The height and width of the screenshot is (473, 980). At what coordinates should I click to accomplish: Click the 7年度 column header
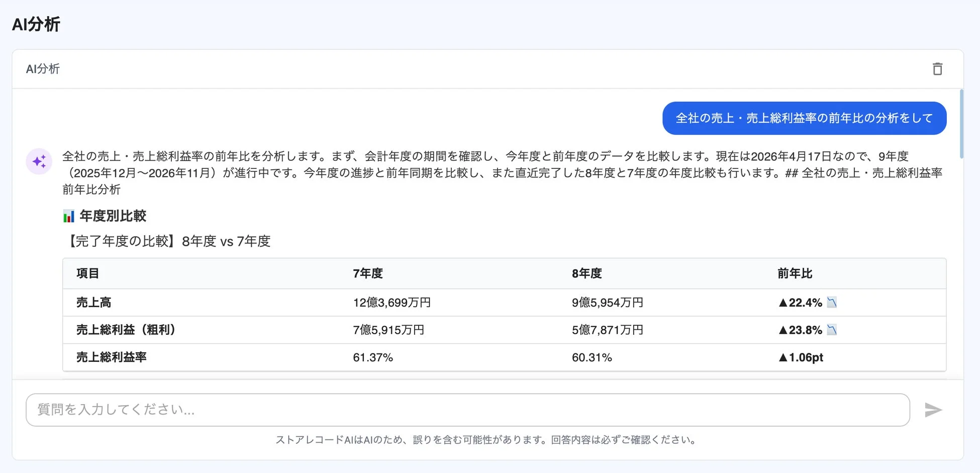click(368, 273)
